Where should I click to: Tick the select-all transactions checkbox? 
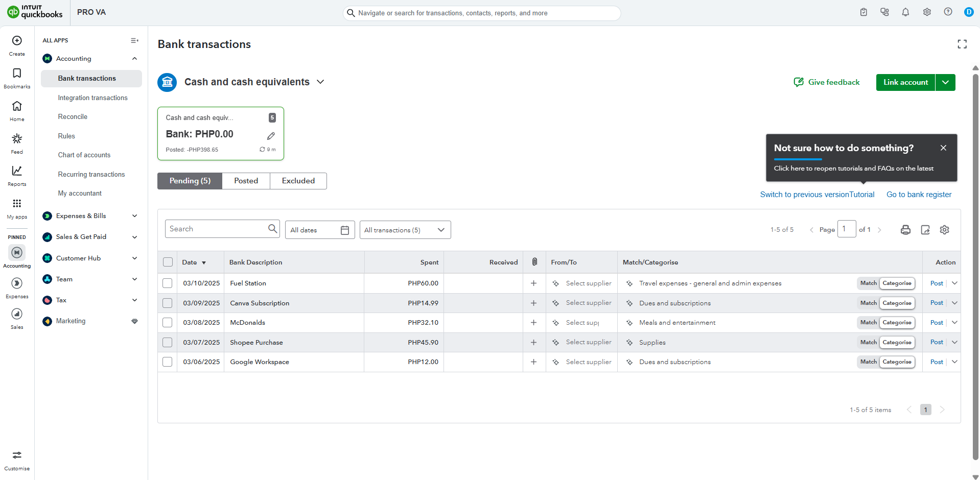point(168,262)
